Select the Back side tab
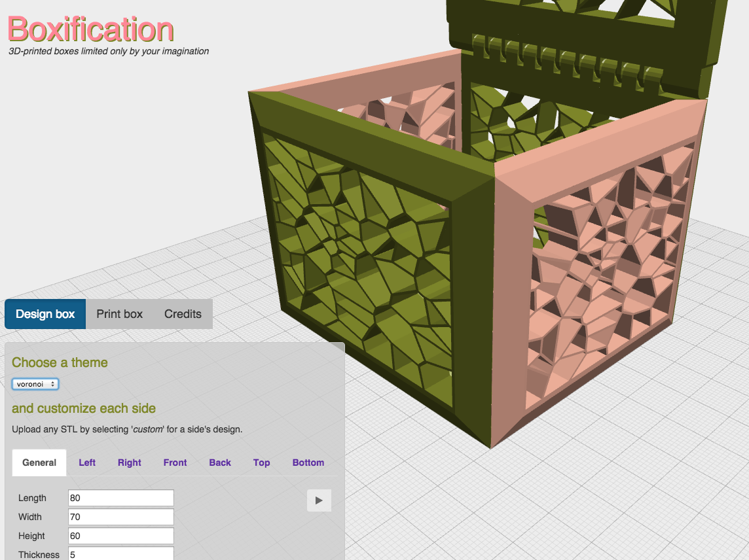The image size is (749, 560). pyautogui.click(x=220, y=463)
